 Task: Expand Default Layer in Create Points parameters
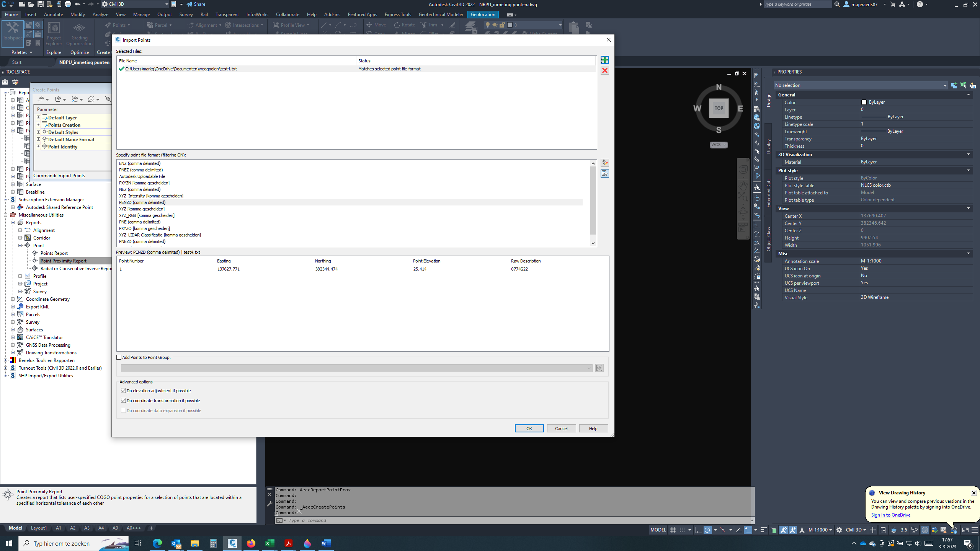click(38, 117)
